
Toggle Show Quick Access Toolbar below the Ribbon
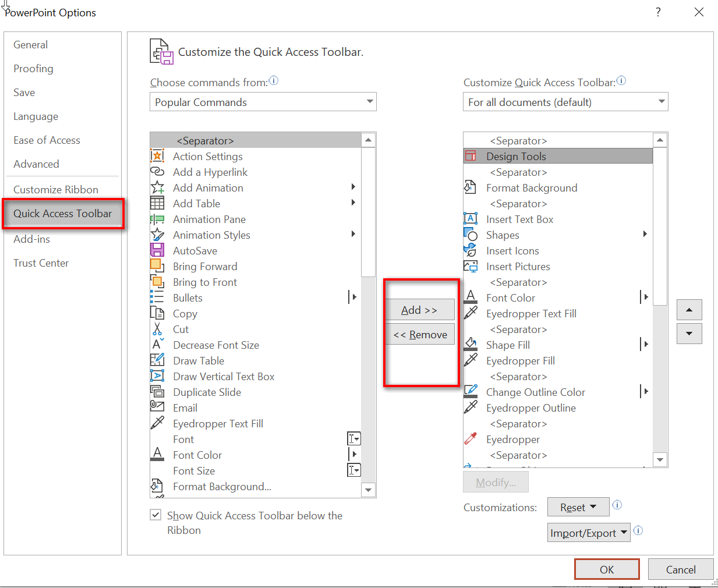155,515
